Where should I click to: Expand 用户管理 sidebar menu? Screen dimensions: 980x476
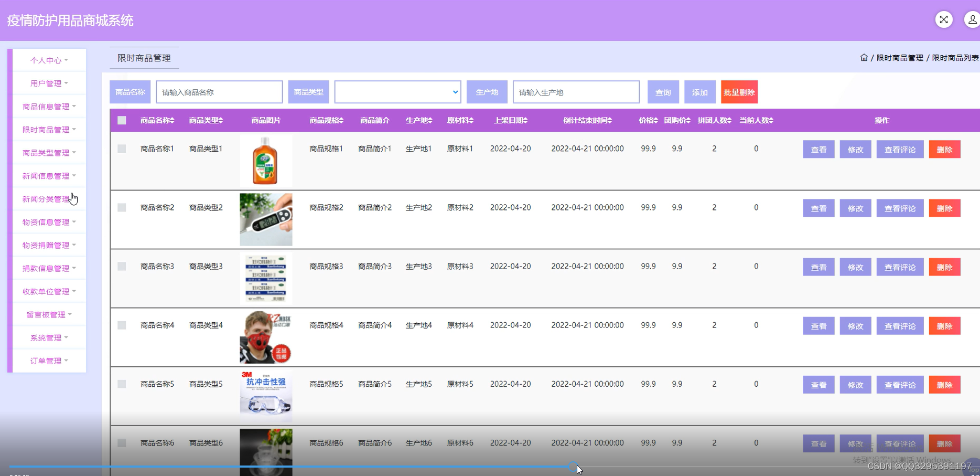tap(49, 83)
